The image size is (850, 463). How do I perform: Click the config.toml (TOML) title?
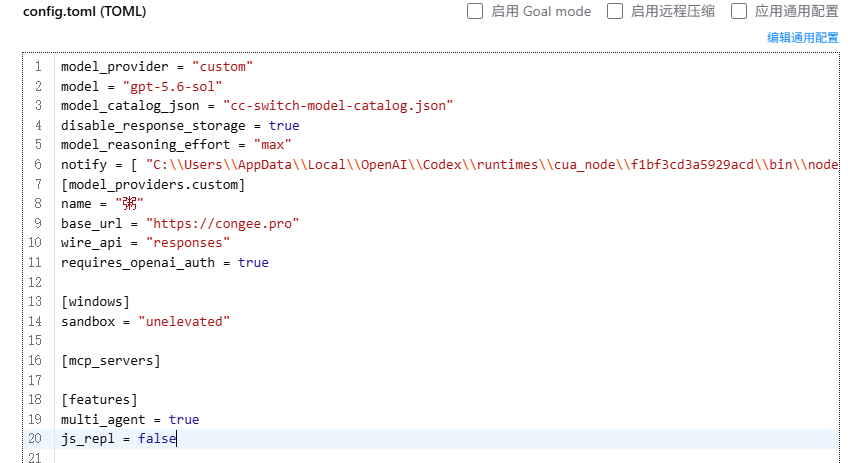tap(85, 11)
